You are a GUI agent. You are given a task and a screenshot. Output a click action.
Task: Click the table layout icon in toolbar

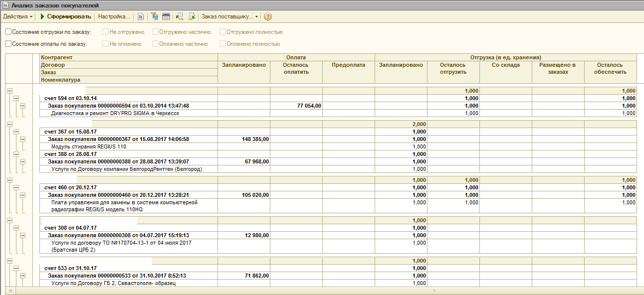pyautogui.click(x=166, y=16)
